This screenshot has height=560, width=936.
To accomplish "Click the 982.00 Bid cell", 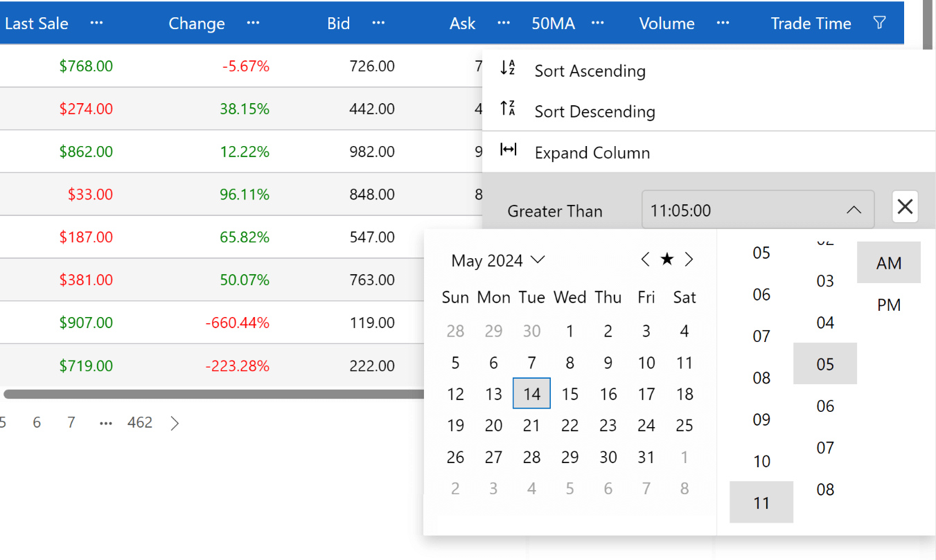I will (x=372, y=152).
